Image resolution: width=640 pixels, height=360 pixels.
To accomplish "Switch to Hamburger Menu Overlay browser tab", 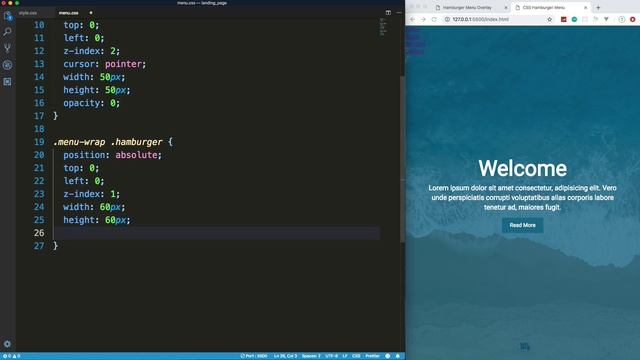I will (x=467, y=7).
